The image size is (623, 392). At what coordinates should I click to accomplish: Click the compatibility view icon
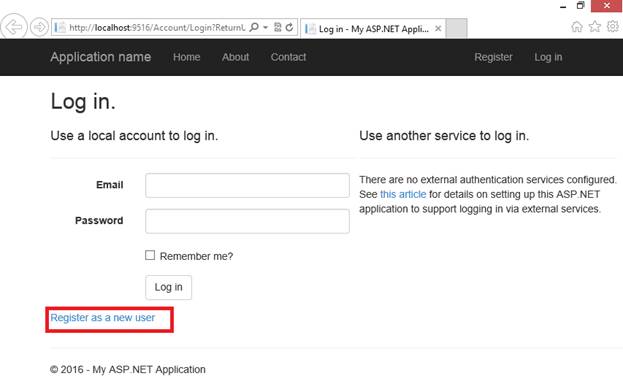click(x=278, y=27)
